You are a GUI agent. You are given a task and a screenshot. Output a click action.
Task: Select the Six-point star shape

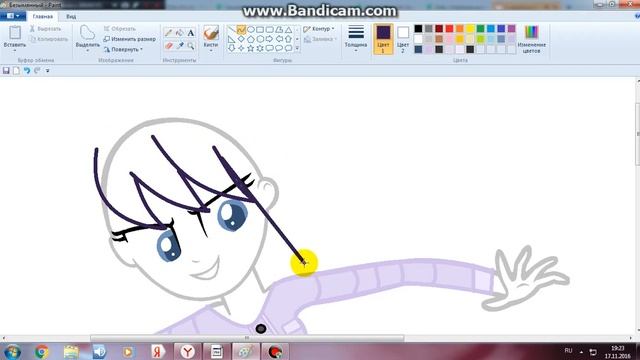coord(260,48)
